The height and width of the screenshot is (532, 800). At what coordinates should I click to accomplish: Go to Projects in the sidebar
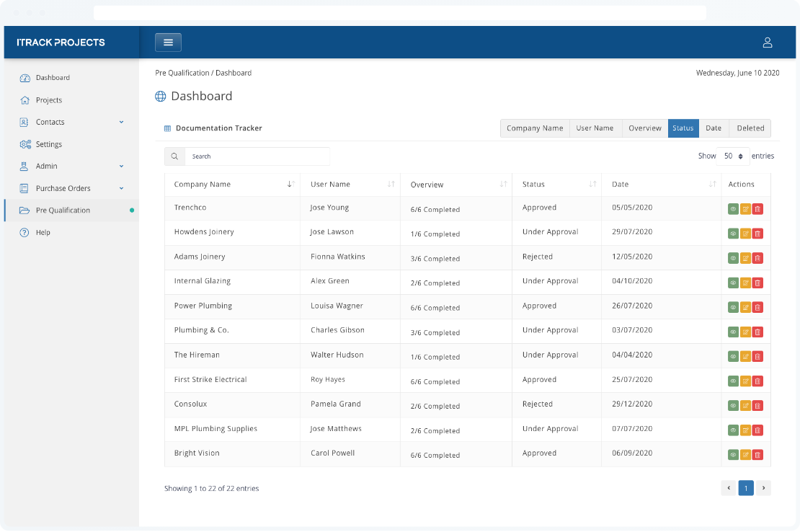coord(49,100)
